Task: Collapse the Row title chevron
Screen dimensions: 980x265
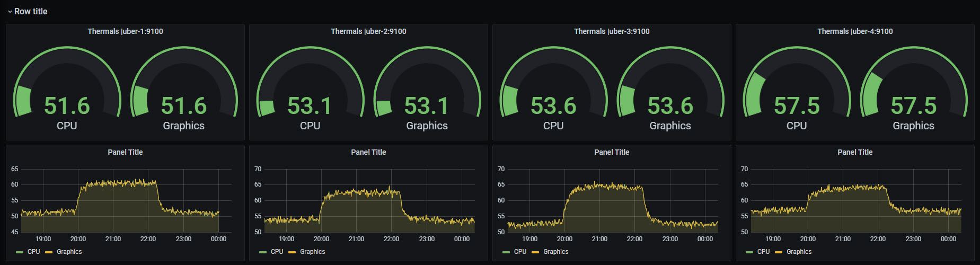Action: 10,12
